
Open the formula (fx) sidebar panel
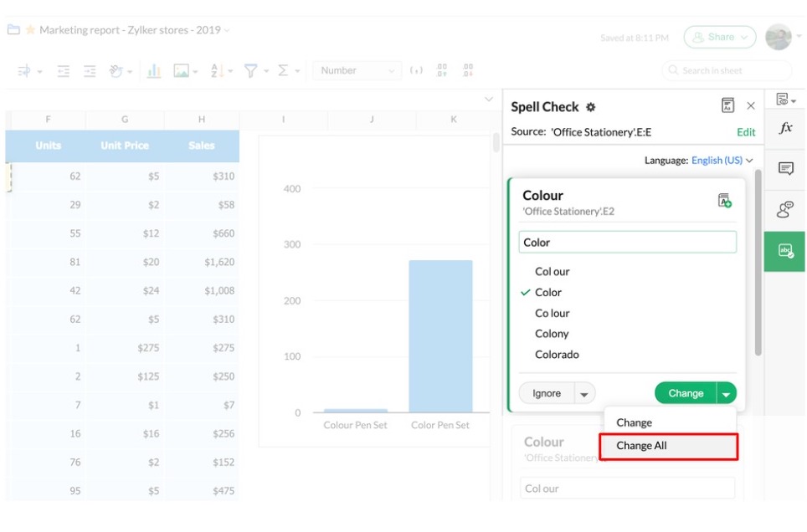point(785,129)
